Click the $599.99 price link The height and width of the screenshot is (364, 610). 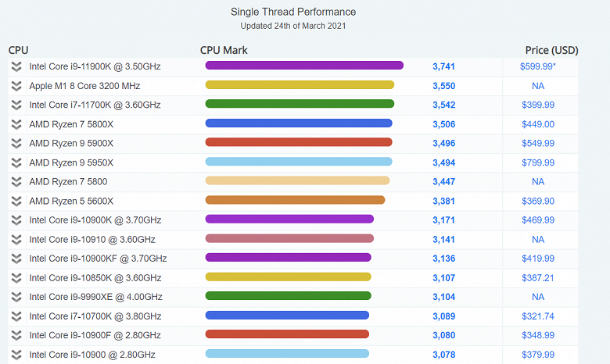point(537,66)
